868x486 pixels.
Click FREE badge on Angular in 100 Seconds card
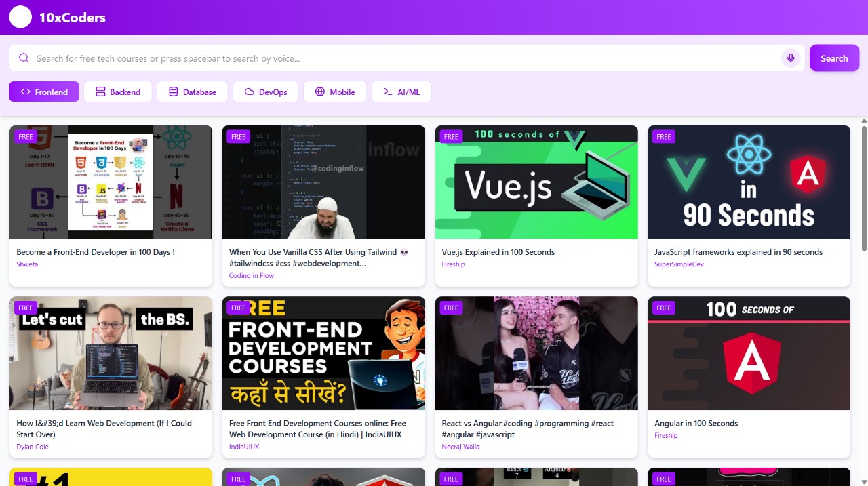point(664,308)
